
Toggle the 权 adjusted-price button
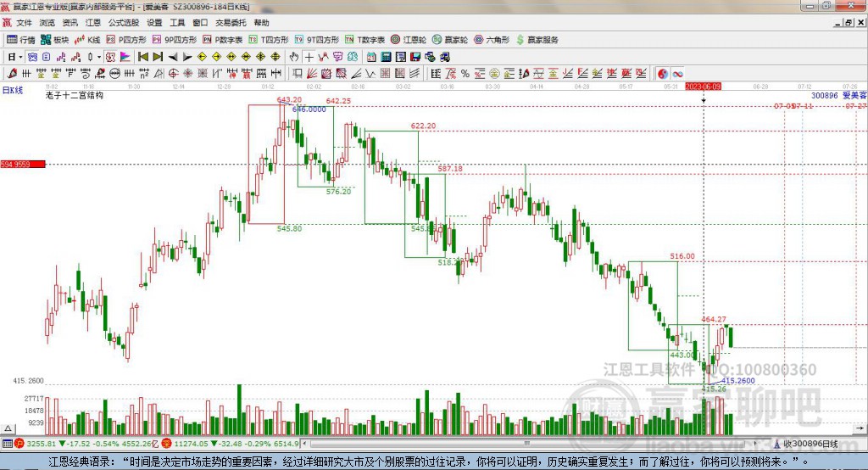click(x=110, y=57)
